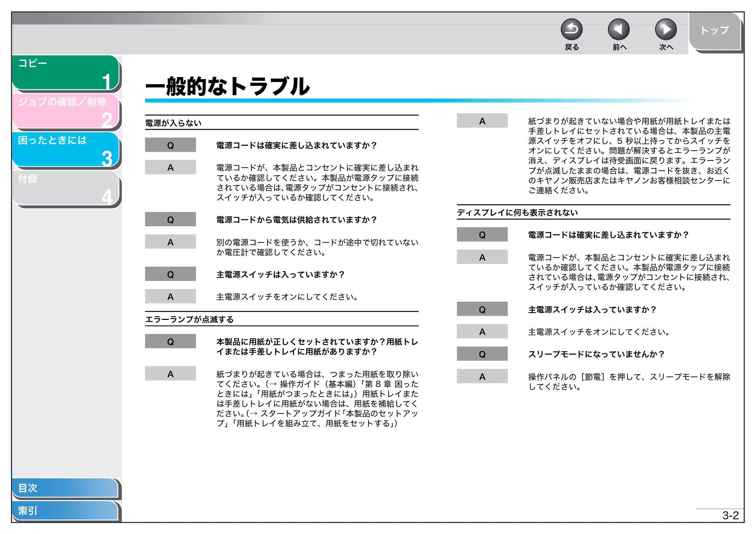Click section heading 電源が入らない
Screen dimensions: 756x534
click(173, 123)
